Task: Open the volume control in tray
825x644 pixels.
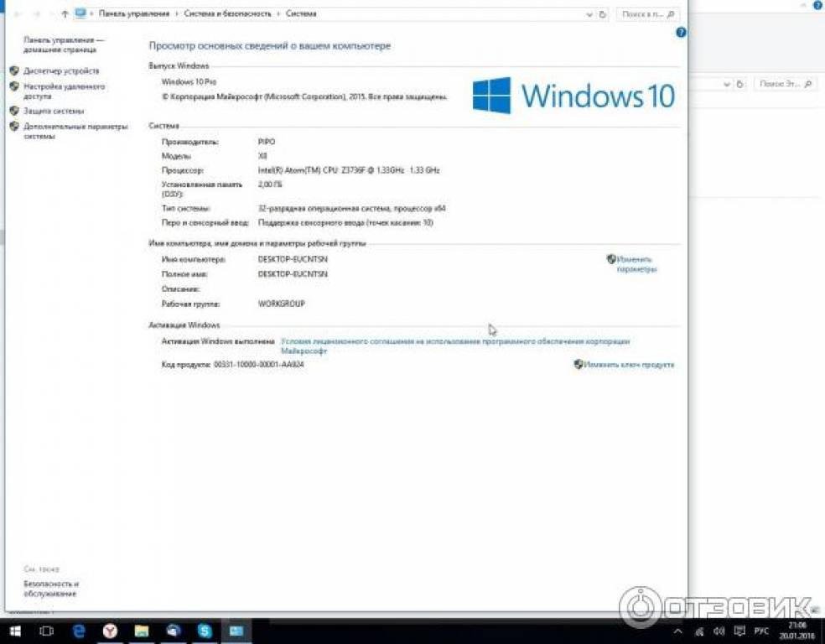Action: 719,631
